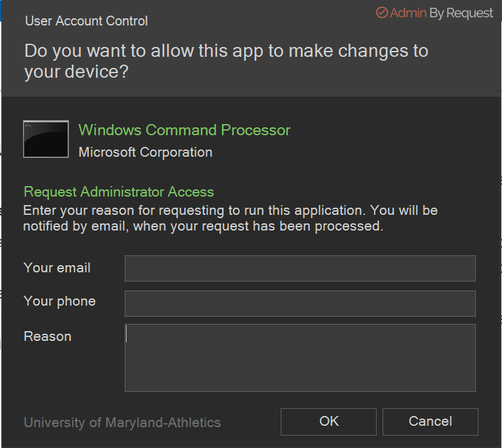Image resolution: width=502 pixels, height=448 pixels.
Task: Click the blinking text cursor in Reason box
Action: 127,334
